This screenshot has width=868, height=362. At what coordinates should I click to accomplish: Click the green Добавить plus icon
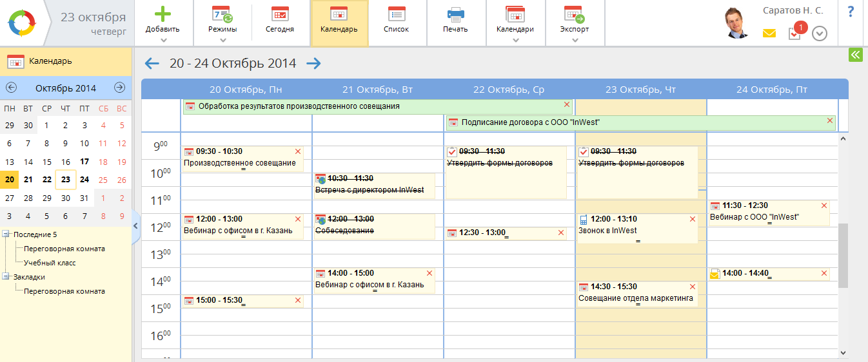(163, 14)
